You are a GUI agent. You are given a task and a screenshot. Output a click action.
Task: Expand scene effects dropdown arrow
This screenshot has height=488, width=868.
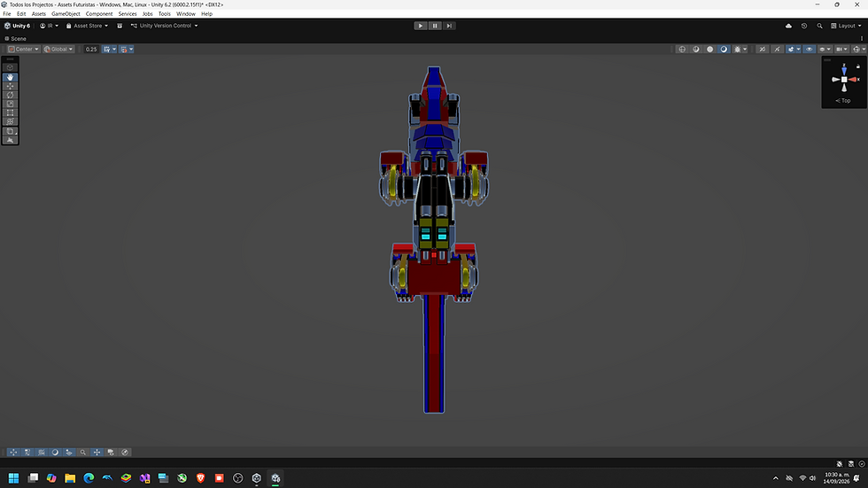click(798, 50)
